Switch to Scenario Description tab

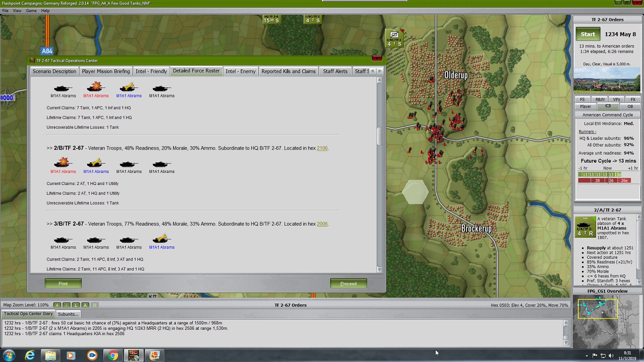[x=55, y=71]
